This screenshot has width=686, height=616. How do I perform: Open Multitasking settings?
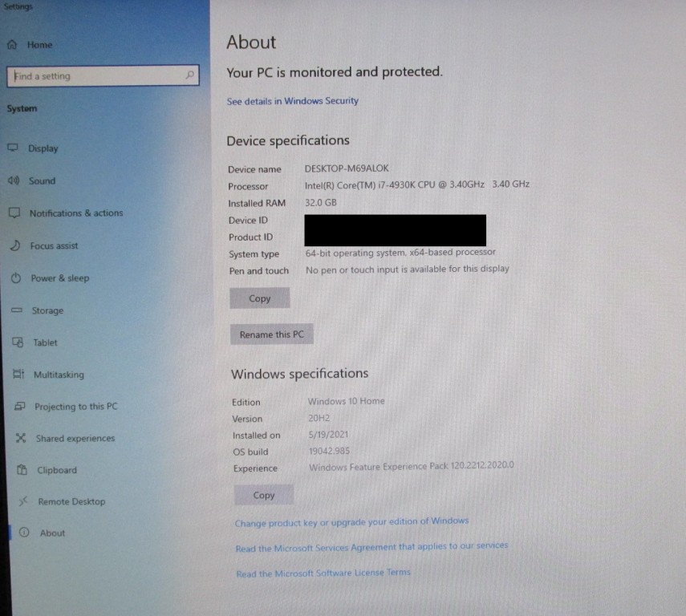coord(59,375)
